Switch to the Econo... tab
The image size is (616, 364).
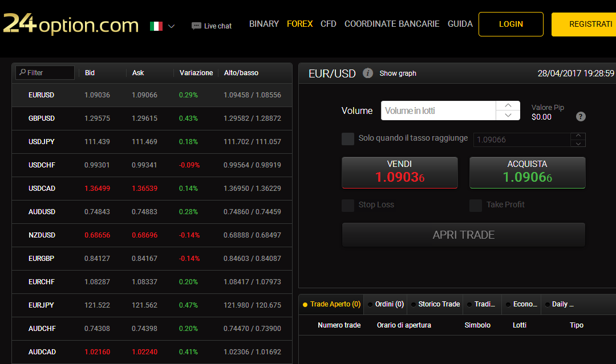coord(521,304)
